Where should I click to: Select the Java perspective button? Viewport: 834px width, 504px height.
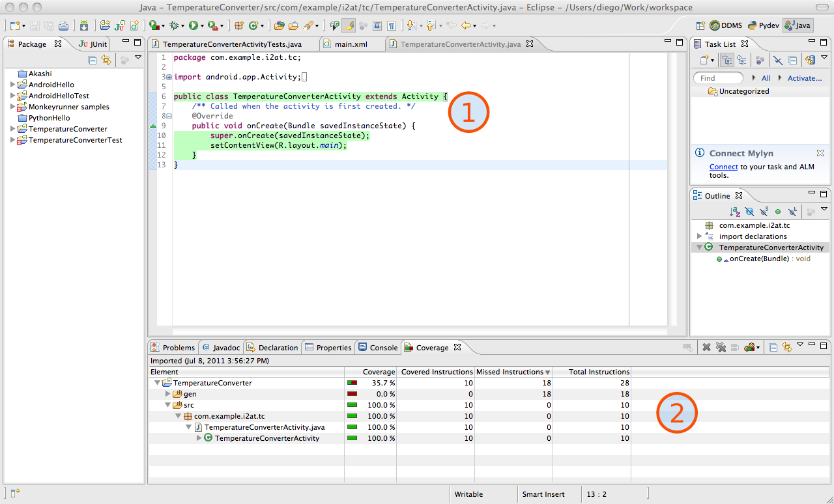[x=798, y=26]
